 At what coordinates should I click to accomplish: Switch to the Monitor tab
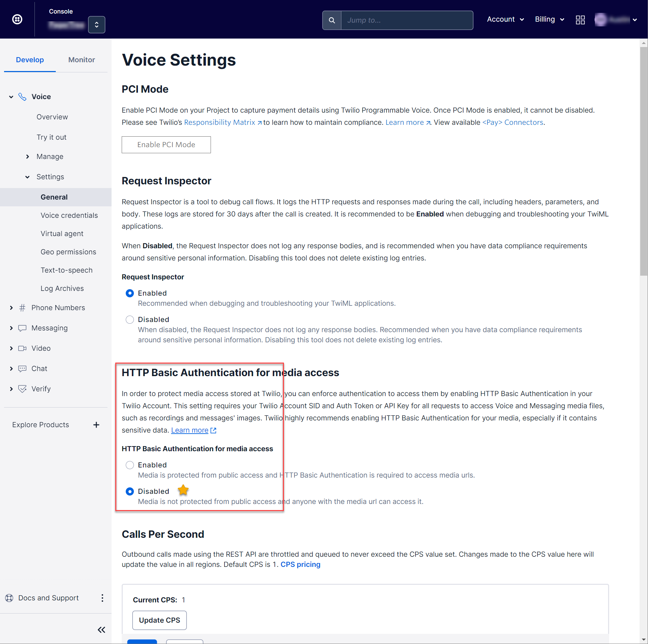[81, 60]
